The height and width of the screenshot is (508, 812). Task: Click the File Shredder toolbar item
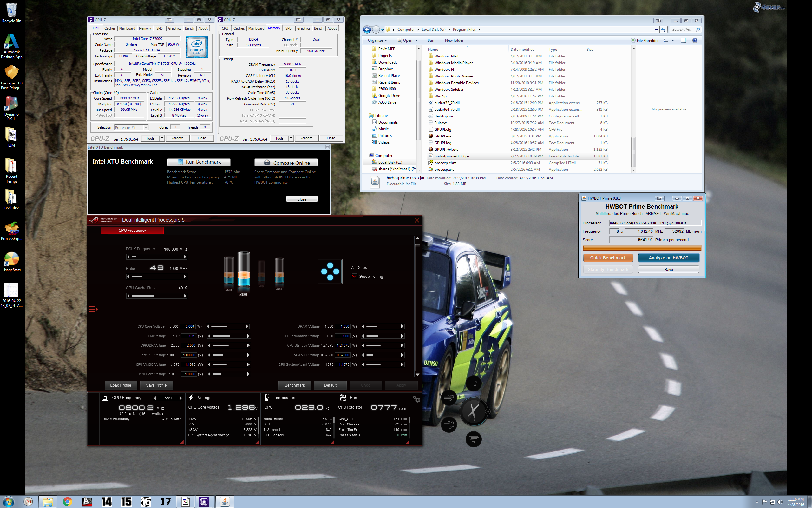click(644, 40)
